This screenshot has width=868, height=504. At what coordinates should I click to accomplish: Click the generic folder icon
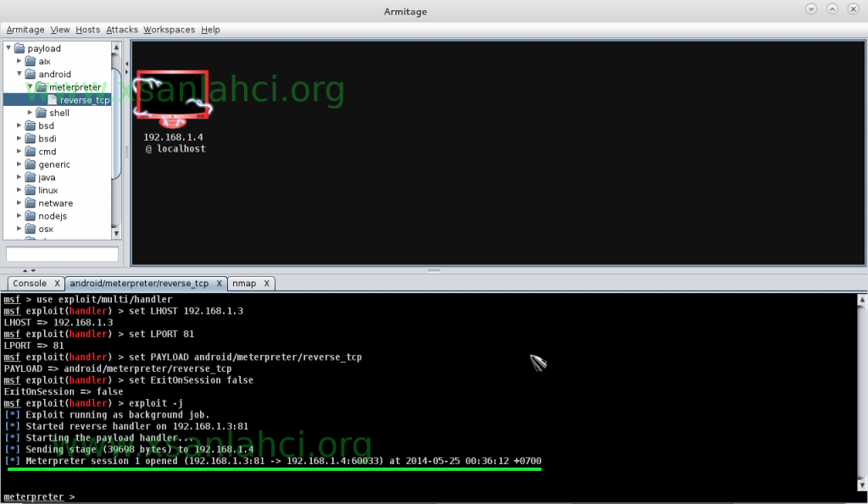(x=31, y=164)
